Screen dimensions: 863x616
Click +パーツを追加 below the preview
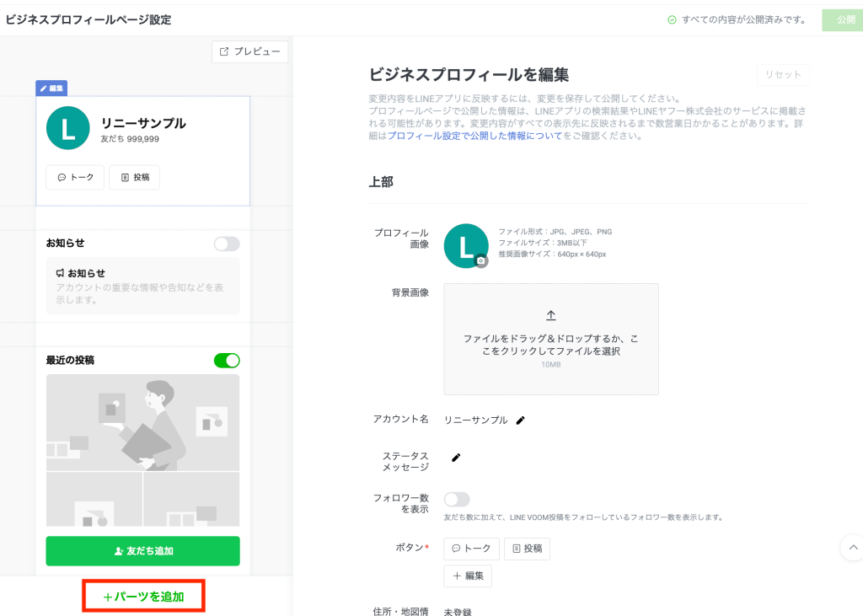[143, 595]
